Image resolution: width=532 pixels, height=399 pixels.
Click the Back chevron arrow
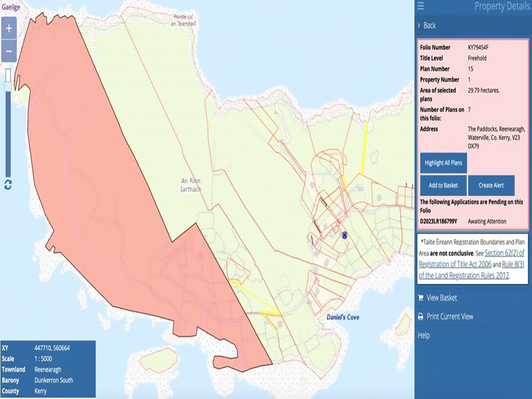tap(419, 26)
